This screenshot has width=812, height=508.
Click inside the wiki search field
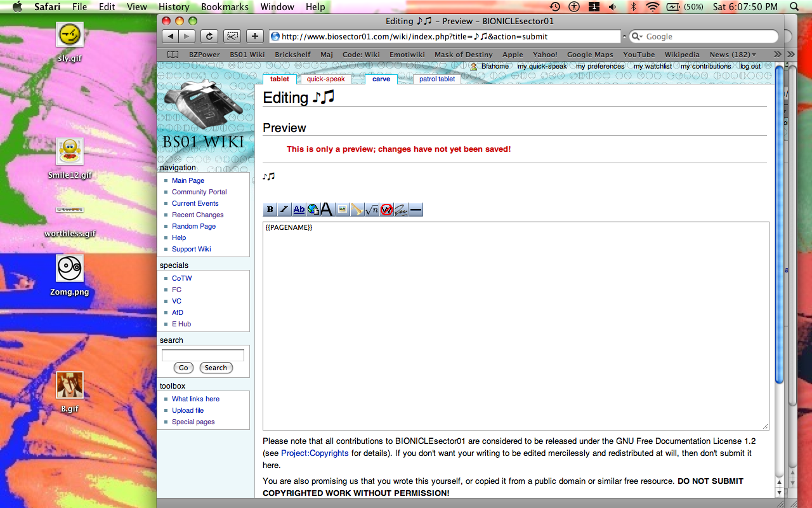click(x=202, y=354)
